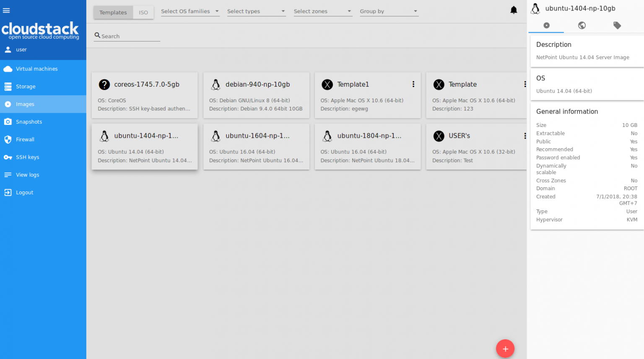The image size is (644, 359).
Task: Open SSH keys in the sidebar
Action: pyautogui.click(x=28, y=157)
